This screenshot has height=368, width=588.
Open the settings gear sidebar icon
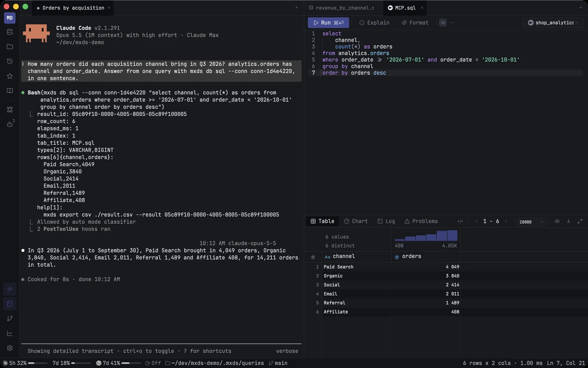point(10,348)
